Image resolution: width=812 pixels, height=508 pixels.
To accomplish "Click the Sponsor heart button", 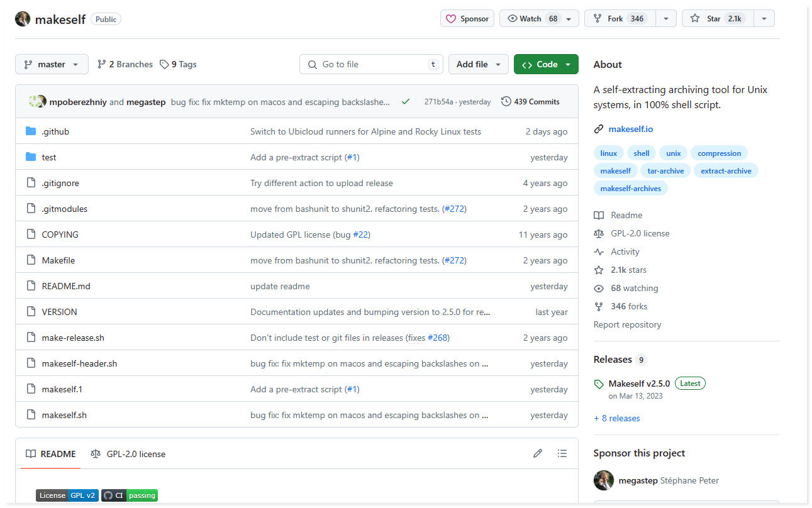I will click(x=467, y=19).
